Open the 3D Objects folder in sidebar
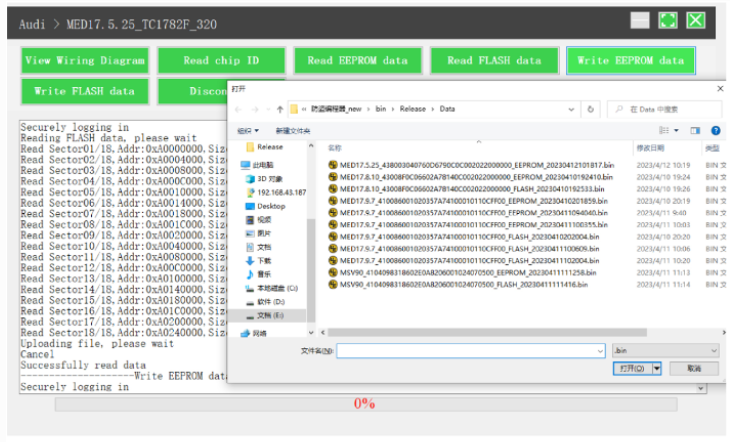 tap(269, 179)
